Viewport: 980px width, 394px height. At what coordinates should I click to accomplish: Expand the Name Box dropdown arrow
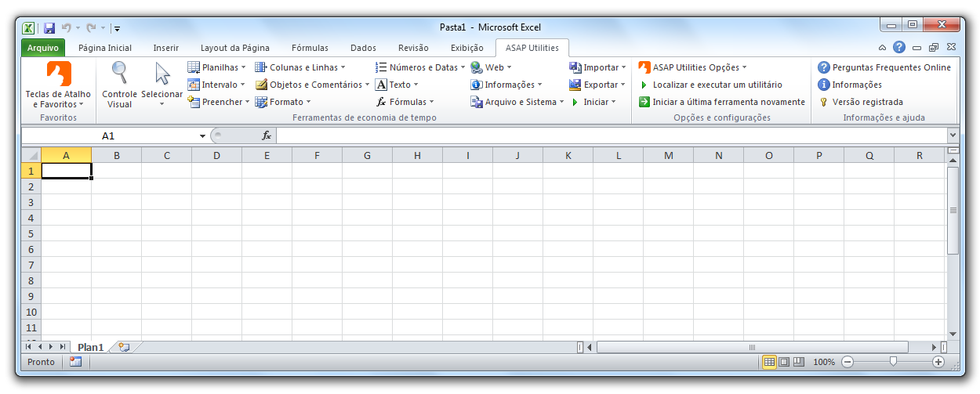pyautogui.click(x=202, y=136)
